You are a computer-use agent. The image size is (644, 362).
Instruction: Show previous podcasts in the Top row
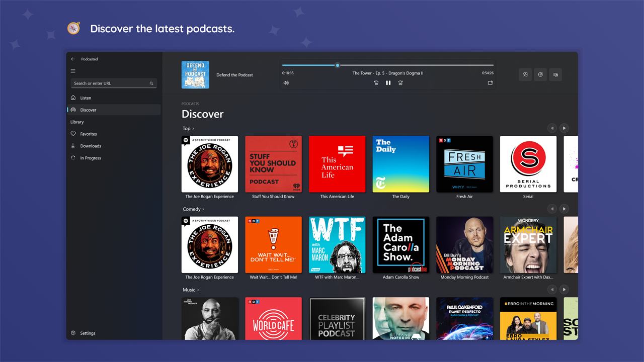552,128
